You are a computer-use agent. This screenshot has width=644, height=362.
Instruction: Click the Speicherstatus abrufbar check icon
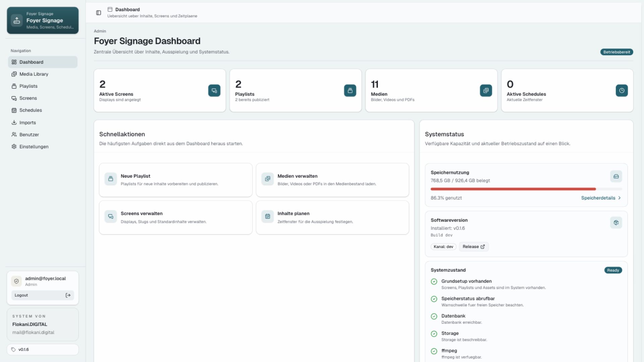pyautogui.click(x=434, y=299)
